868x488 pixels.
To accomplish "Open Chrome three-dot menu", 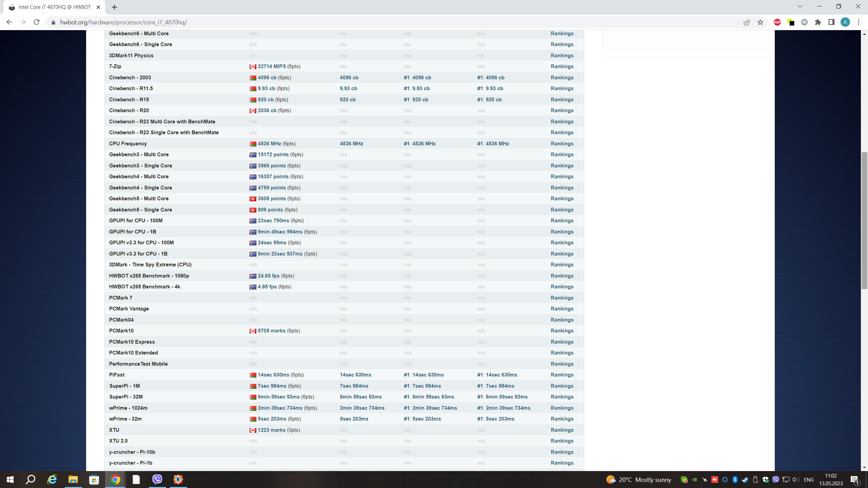I will pyautogui.click(x=859, y=22).
